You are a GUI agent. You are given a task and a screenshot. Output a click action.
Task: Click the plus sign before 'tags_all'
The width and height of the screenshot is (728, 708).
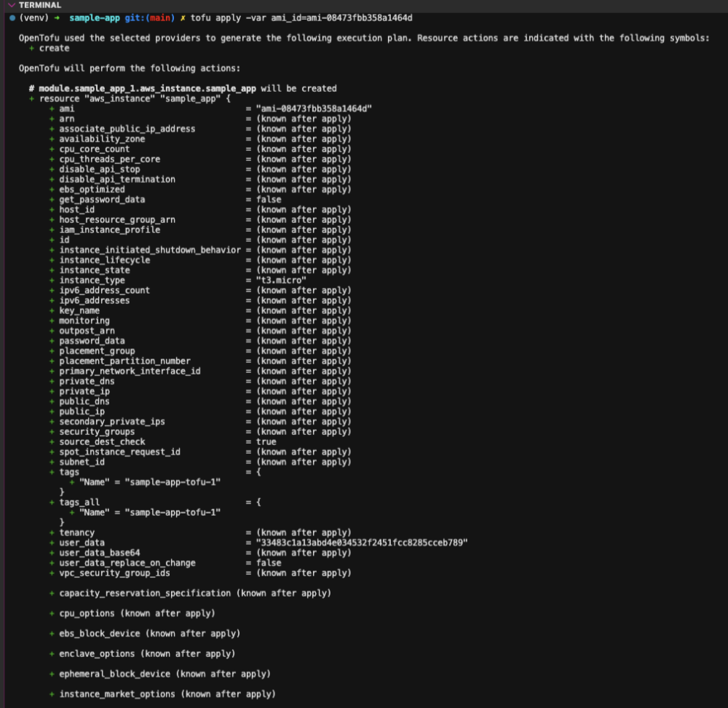(52, 502)
